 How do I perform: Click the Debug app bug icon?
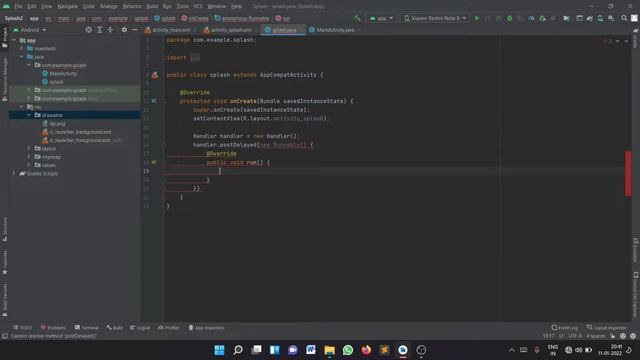click(509, 18)
